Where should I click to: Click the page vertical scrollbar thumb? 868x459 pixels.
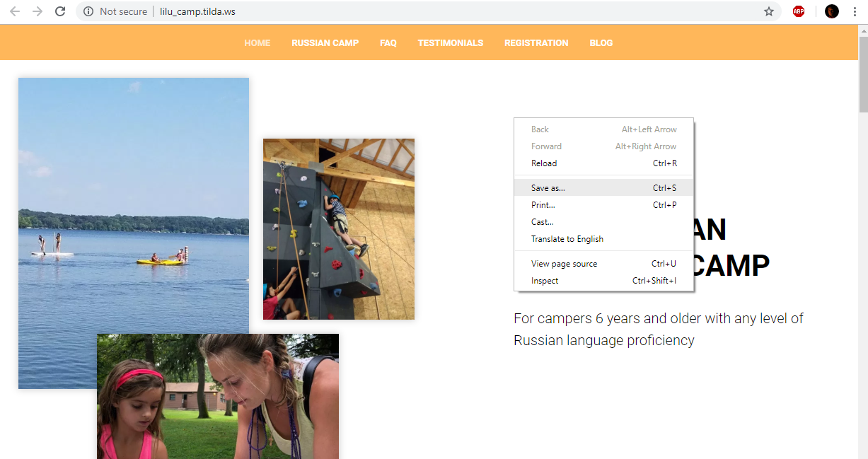863,74
